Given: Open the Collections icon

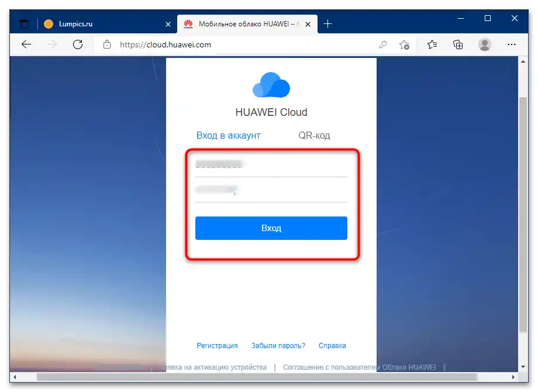Looking at the screenshot, I should tap(458, 44).
